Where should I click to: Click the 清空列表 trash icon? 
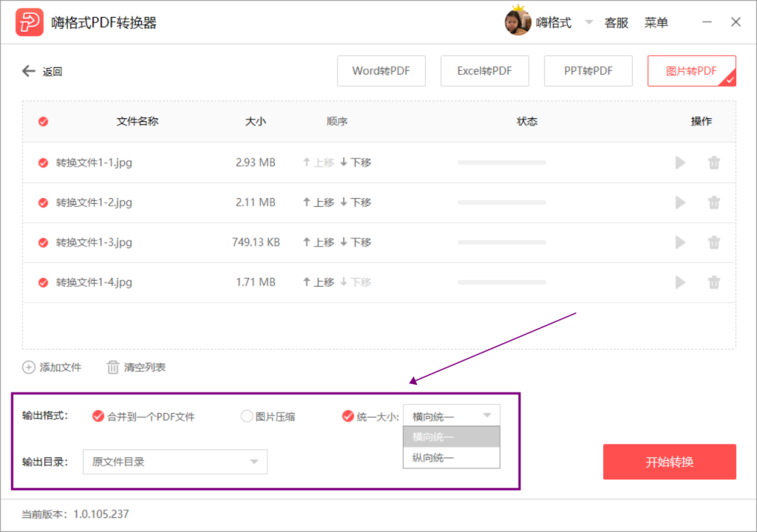coord(112,367)
